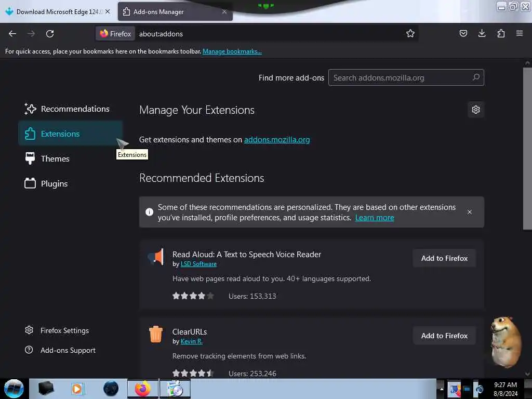Click the Plugins block icon
This screenshot has width=532, height=399.
[x=30, y=183]
